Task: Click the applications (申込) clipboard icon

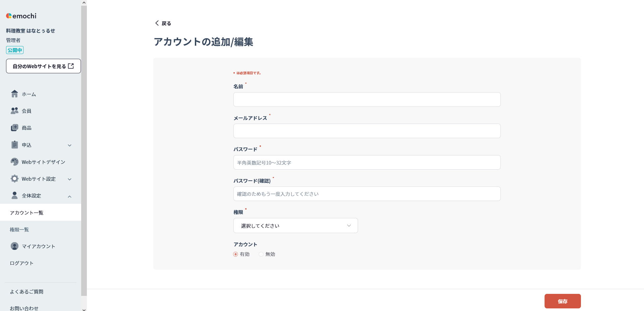Action: coord(14,145)
